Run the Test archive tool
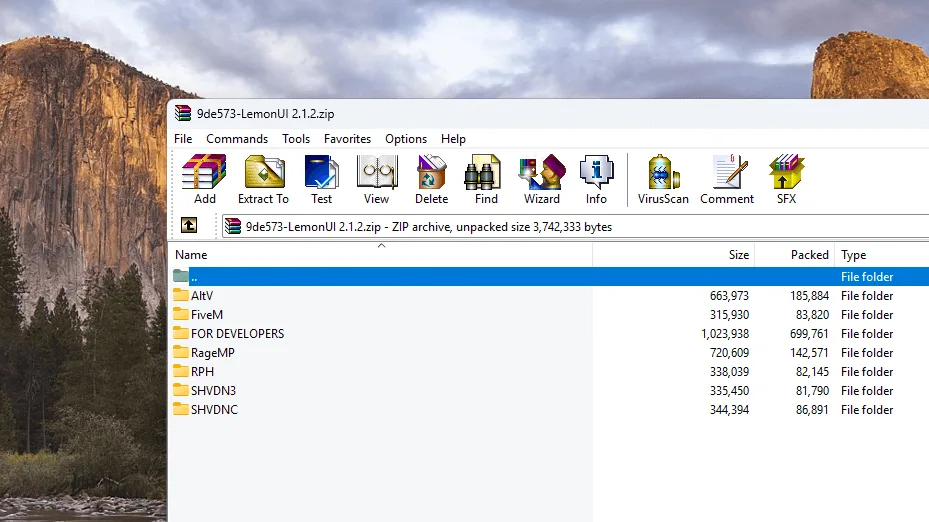The image size is (929, 522). 321,179
